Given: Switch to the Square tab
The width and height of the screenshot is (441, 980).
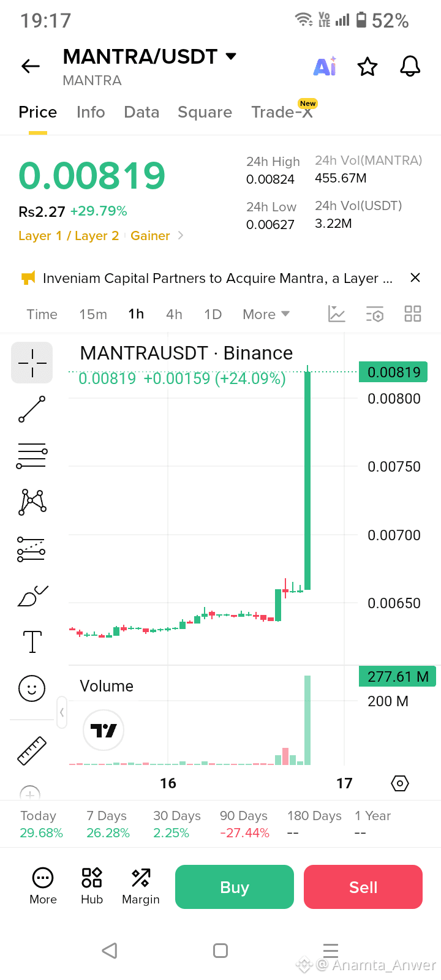Looking at the screenshot, I should click(205, 112).
